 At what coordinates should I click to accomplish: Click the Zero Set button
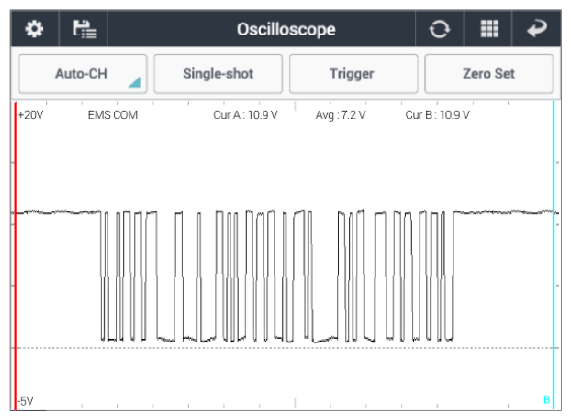[489, 74]
